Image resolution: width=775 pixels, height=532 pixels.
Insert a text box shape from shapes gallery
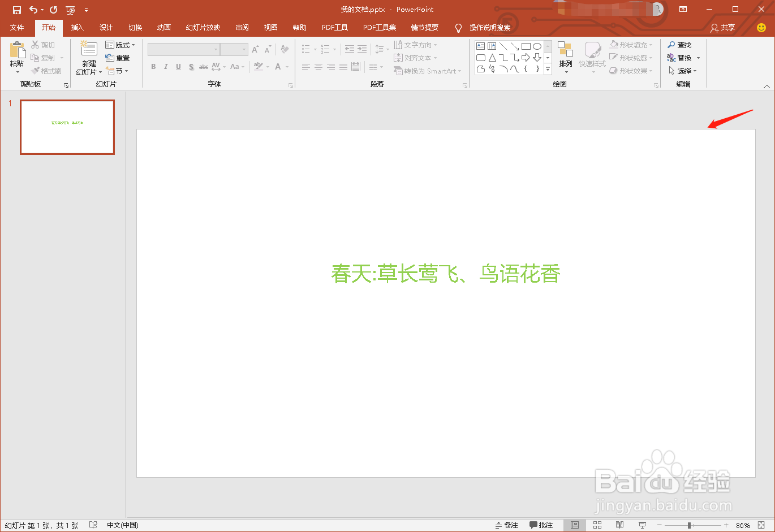pos(480,46)
